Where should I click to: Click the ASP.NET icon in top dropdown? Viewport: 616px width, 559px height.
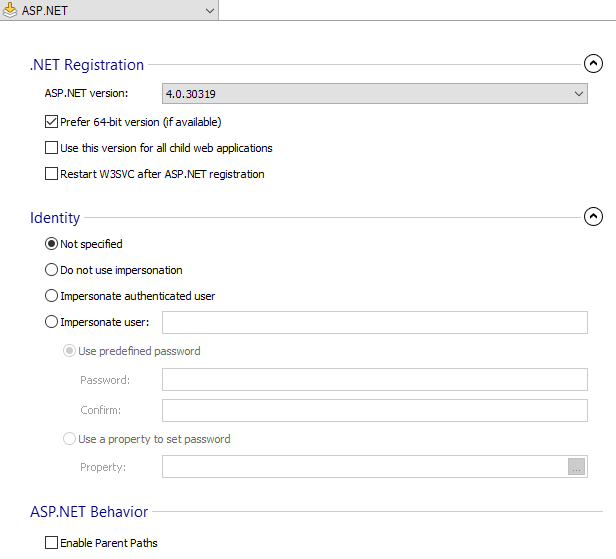tap(10, 10)
